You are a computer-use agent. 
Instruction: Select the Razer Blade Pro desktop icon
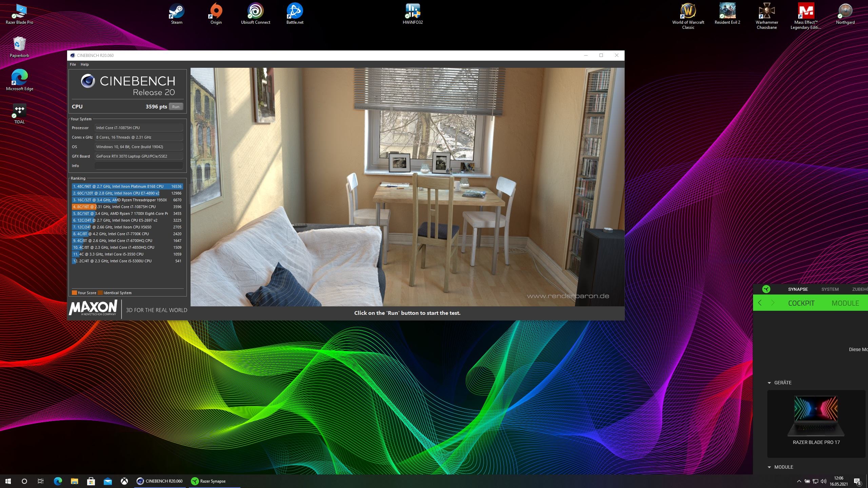(19, 14)
